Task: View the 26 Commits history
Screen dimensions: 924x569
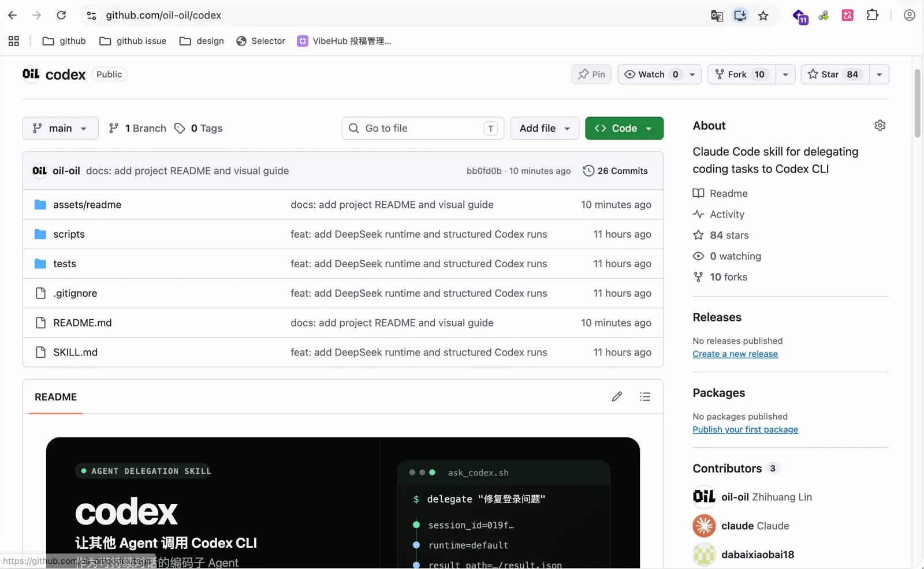Action: (x=615, y=171)
